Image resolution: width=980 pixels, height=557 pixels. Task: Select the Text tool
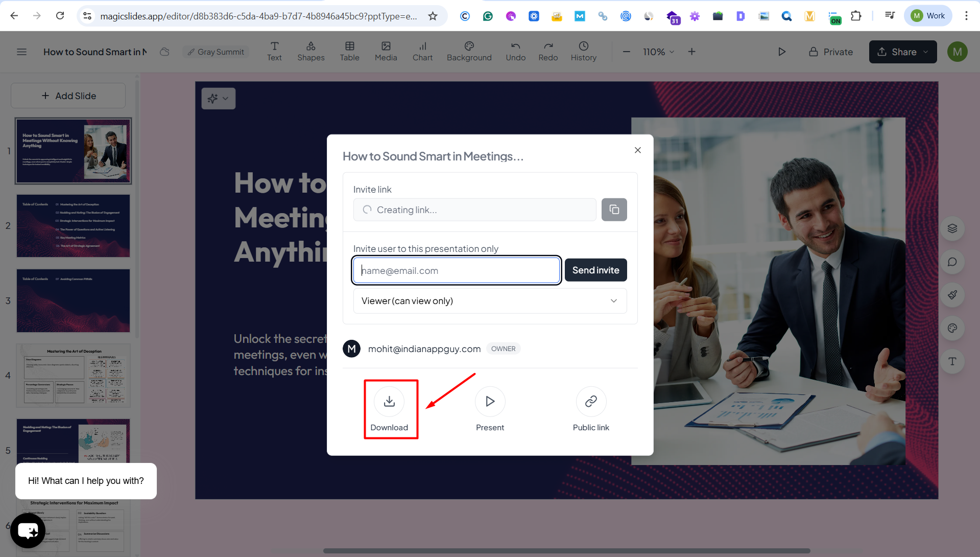pos(274,52)
